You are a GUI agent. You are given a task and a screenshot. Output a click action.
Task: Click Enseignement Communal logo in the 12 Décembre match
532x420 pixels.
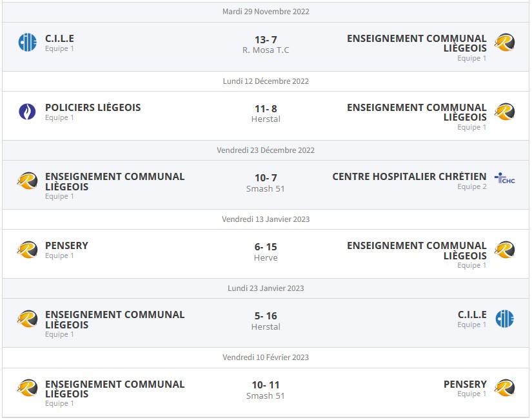click(504, 112)
